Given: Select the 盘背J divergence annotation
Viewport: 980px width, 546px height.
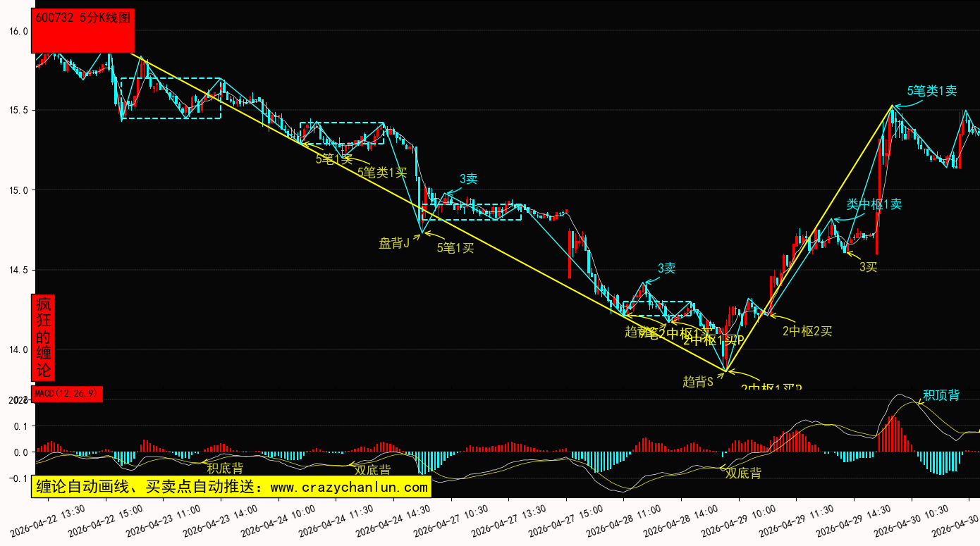Looking at the screenshot, I should point(394,244).
